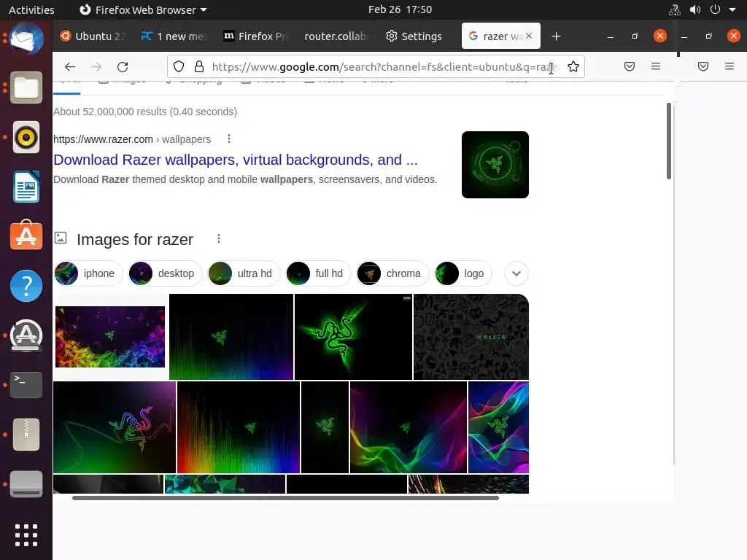Open the clock and calendar Feb 26
The width and height of the screenshot is (747, 560).
click(400, 9)
